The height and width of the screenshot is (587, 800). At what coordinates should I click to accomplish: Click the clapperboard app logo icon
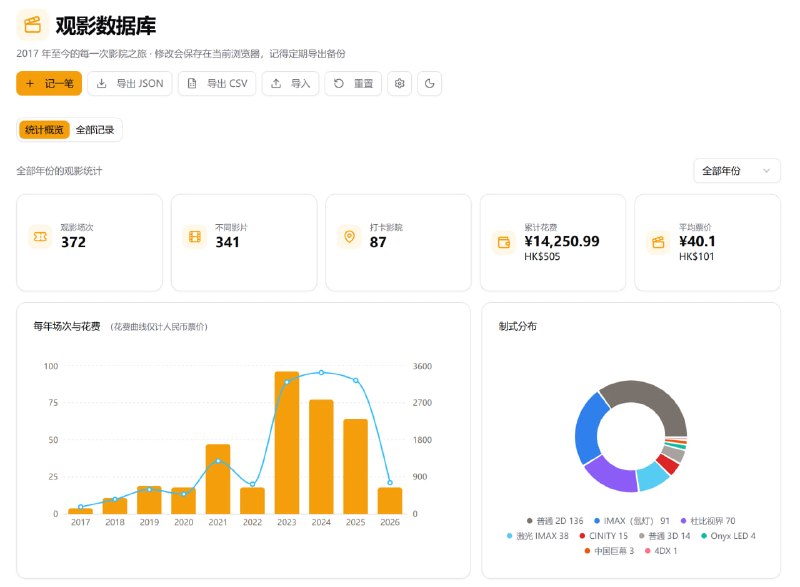(x=33, y=25)
